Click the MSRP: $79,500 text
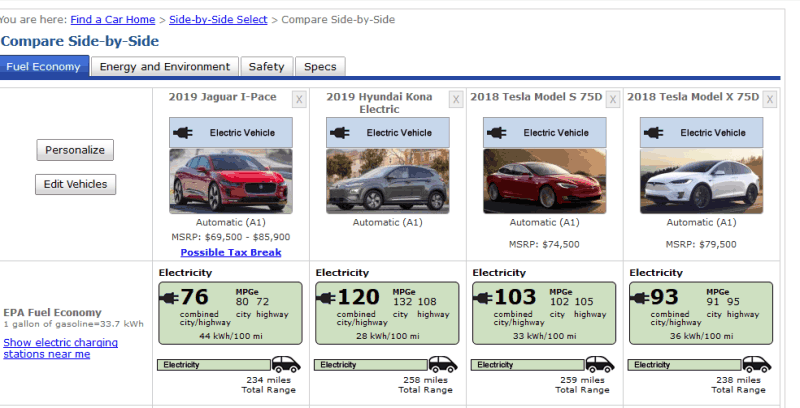Viewport: 800px width, 408px height. 701,245
